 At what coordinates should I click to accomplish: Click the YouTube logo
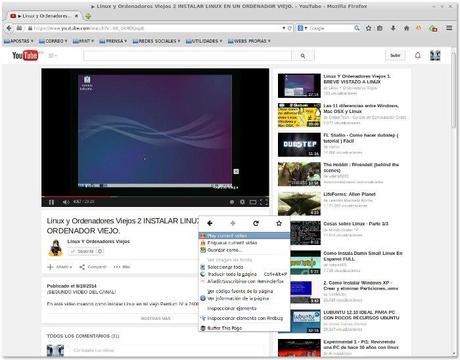pos(25,55)
